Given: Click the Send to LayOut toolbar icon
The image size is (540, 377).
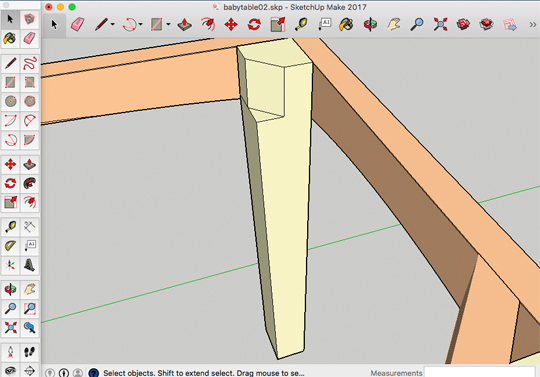Looking at the screenshot, I should 510,25.
